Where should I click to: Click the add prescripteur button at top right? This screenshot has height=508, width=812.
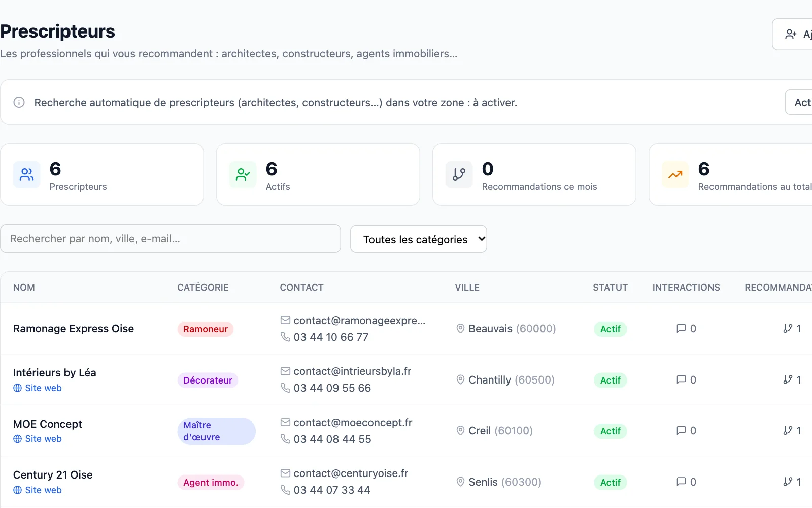click(x=793, y=35)
